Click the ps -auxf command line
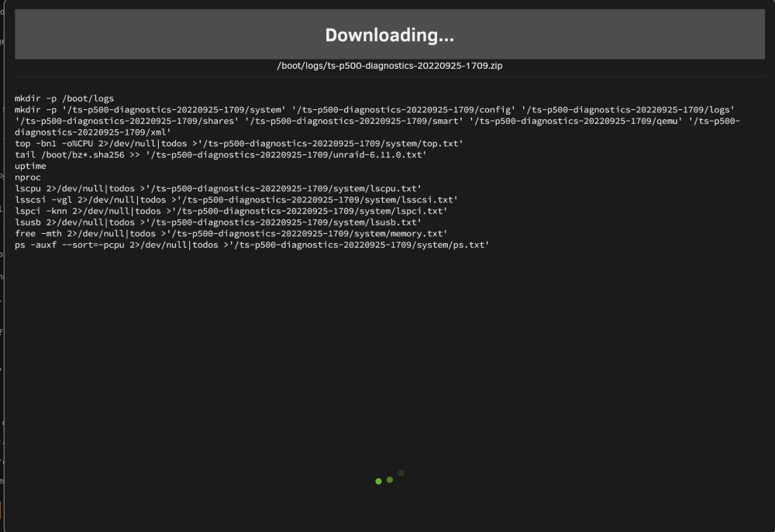The image size is (775, 532). [252, 245]
